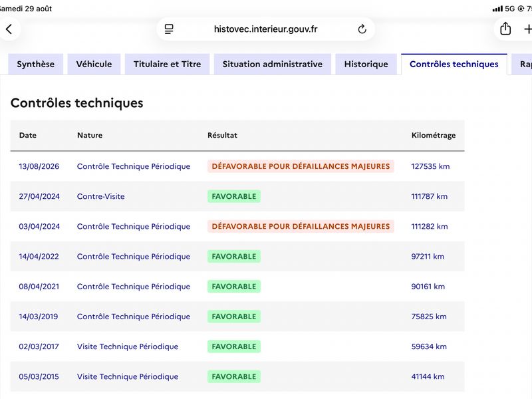
Task: Click the FAVORABLE badge for 14/04/2022
Action: (234, 257)
